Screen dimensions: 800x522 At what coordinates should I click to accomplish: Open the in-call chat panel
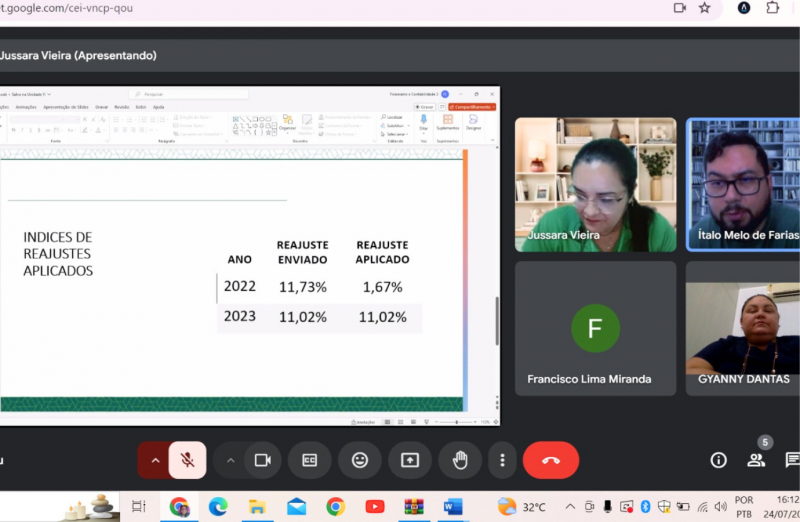[x=792, y=460]
